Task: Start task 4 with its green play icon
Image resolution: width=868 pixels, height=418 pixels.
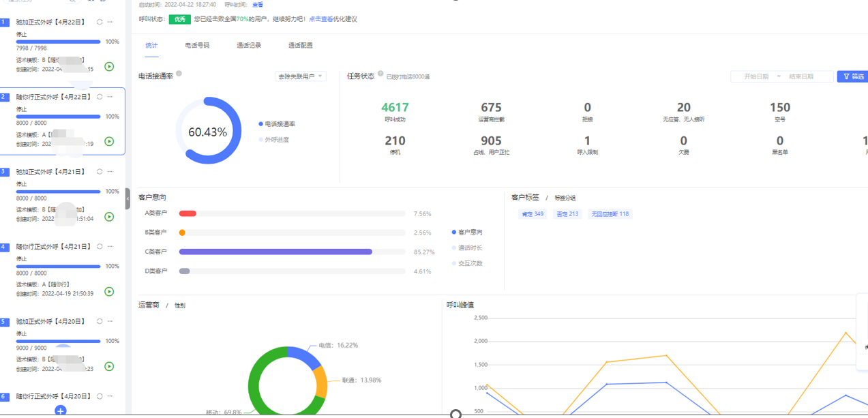Action: (109, 292)
